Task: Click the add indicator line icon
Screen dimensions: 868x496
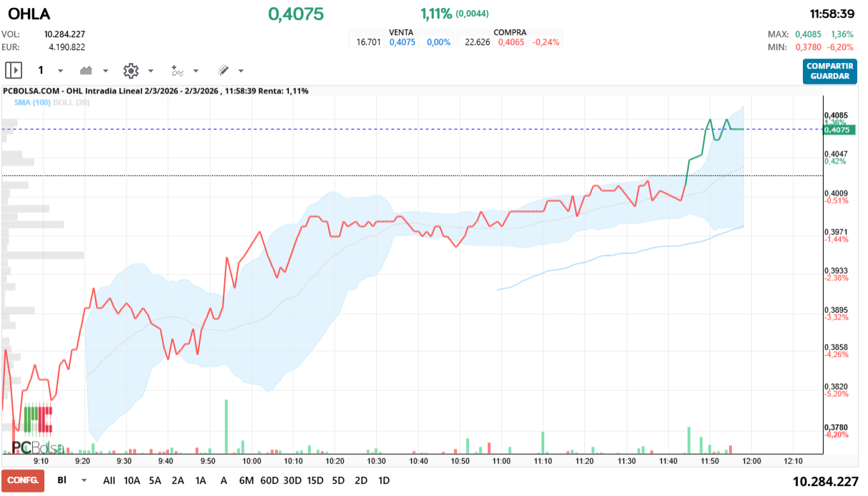Action: 177,70
